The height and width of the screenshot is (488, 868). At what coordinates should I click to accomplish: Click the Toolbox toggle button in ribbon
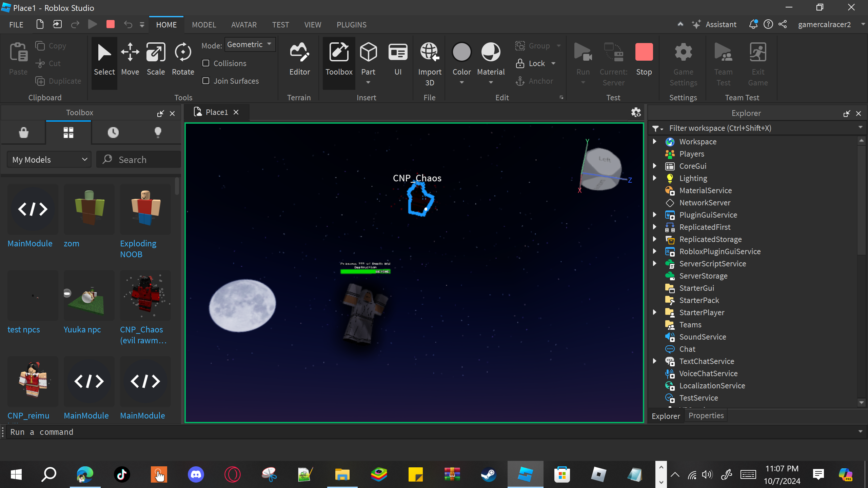point(339,59)
